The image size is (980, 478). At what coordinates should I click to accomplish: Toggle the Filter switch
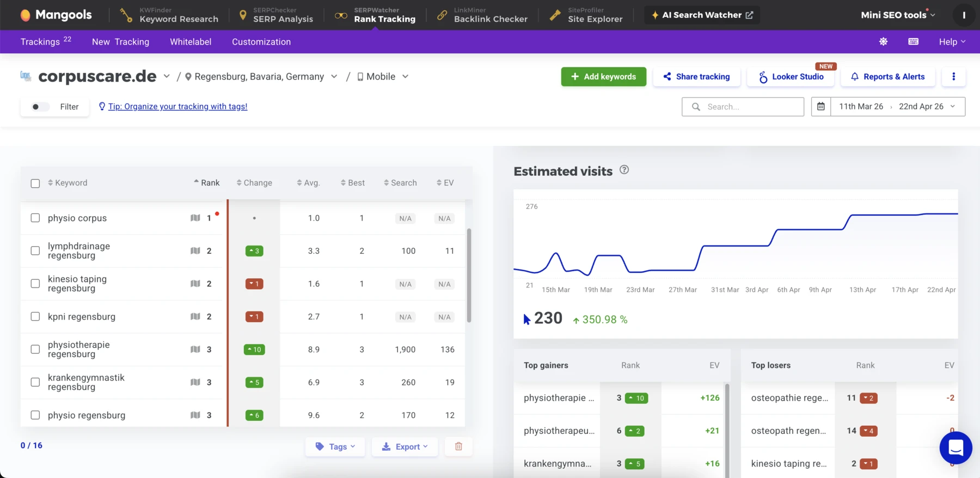point(40,107)
